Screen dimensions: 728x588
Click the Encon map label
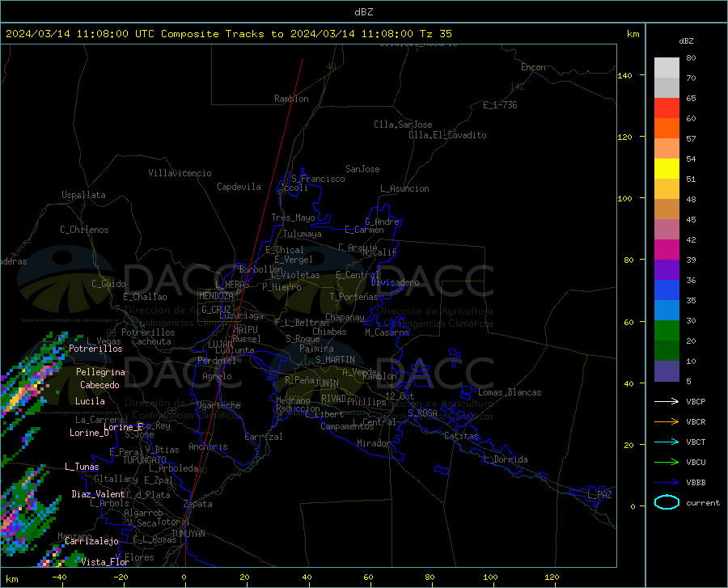pyautogui.click(x=533, y=67)
